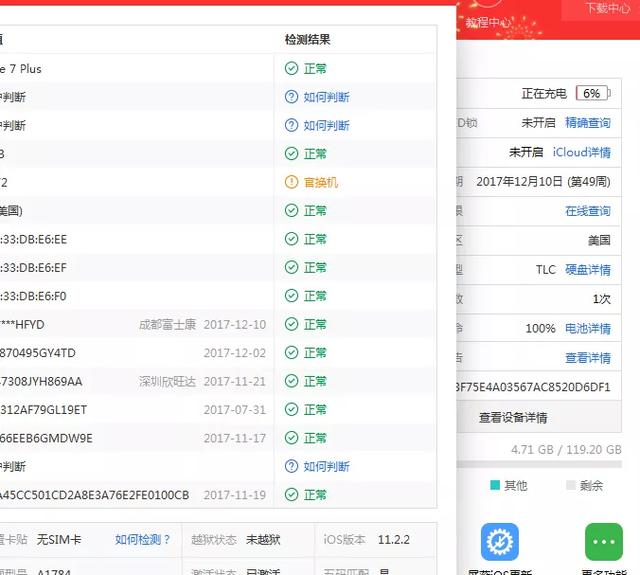Click the green check icon in 7 Plus row
Image resolution: width=640 pixels, height=575 pixels.
pyautogui.click(x=291, y=69)
